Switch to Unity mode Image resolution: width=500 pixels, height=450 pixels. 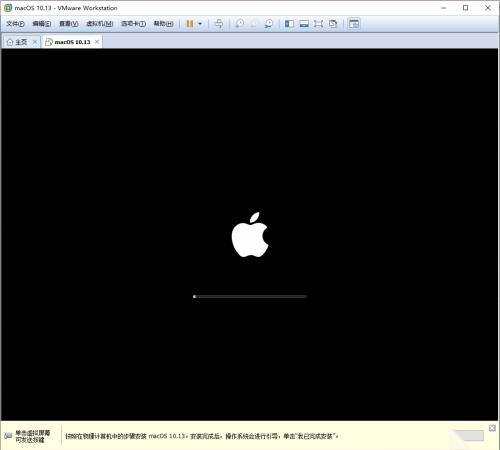point(333,24)
